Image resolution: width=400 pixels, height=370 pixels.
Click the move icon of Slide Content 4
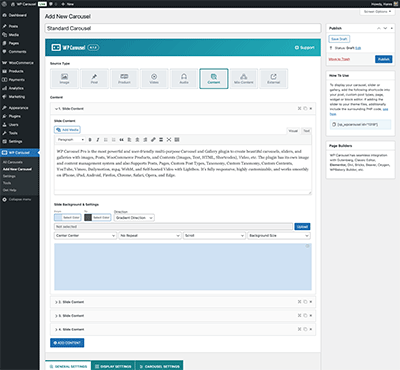click(299, 329)
